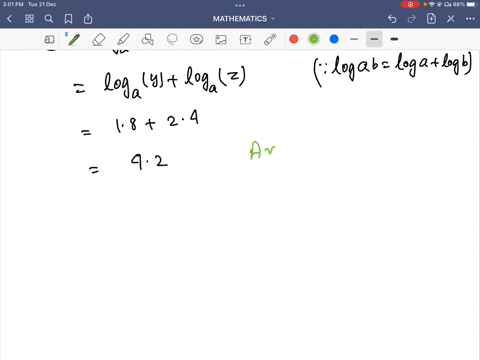The height and width of the screenshot is (360, 480).
Task: Toggle the zoom window tool
Action: tap(49, 40)
